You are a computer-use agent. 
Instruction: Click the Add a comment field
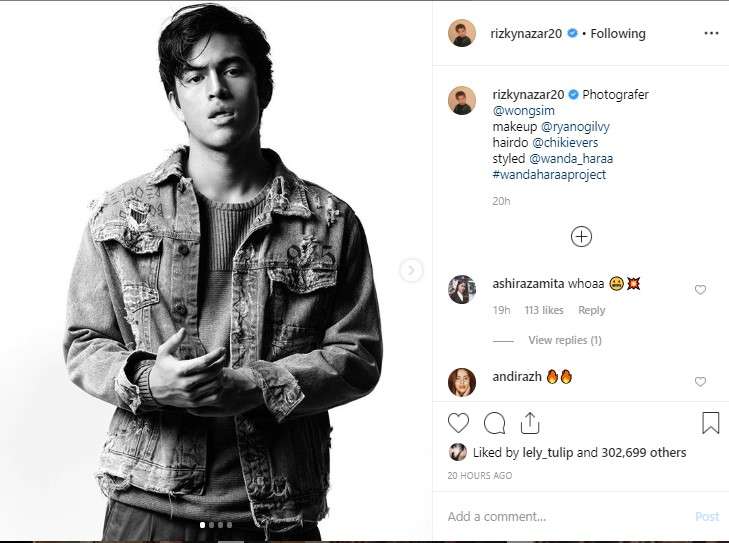560,517
